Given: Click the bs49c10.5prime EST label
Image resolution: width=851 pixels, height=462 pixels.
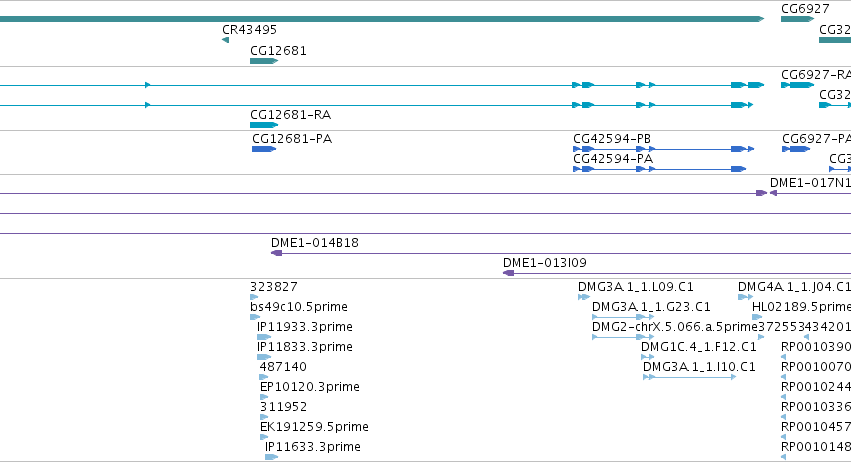Looking at the screenshot, I should 299,307.
